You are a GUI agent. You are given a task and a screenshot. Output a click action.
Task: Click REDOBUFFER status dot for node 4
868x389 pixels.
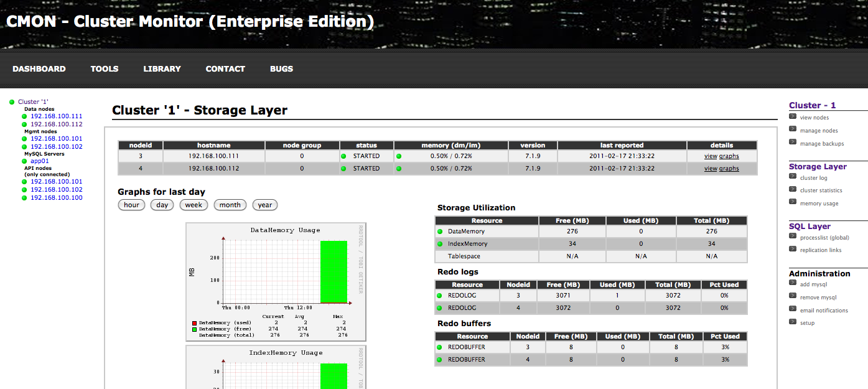pos(440,360)
